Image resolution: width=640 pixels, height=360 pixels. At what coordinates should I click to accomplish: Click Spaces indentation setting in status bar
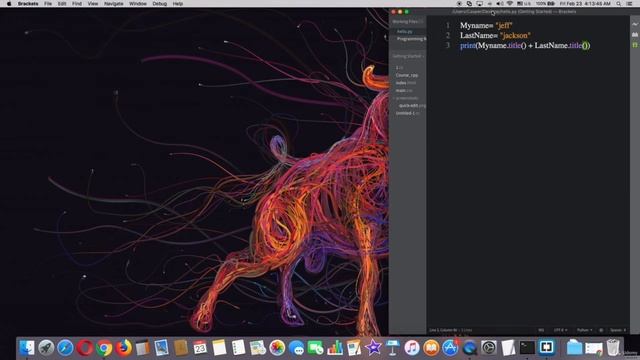click(x=618, y=330)
